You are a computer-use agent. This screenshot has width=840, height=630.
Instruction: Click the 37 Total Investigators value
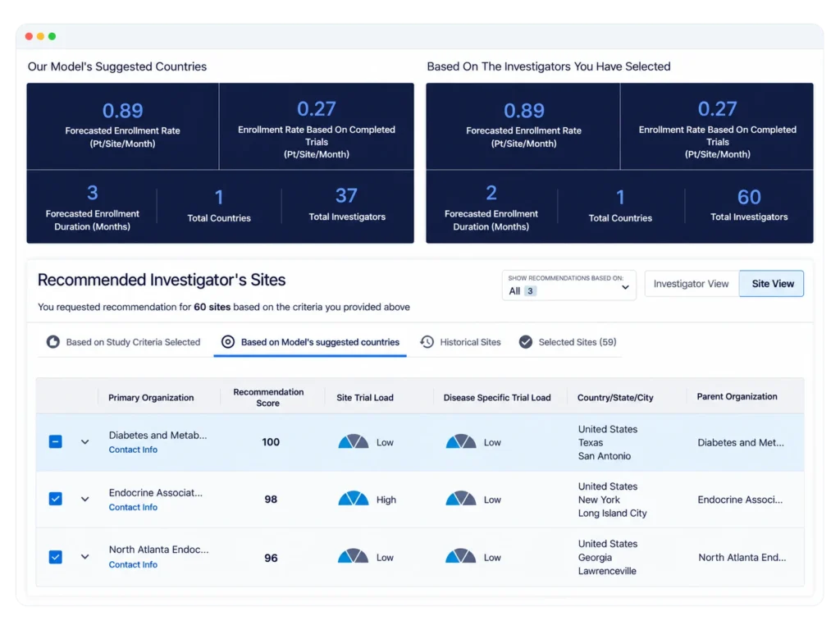tap(347, 195)
